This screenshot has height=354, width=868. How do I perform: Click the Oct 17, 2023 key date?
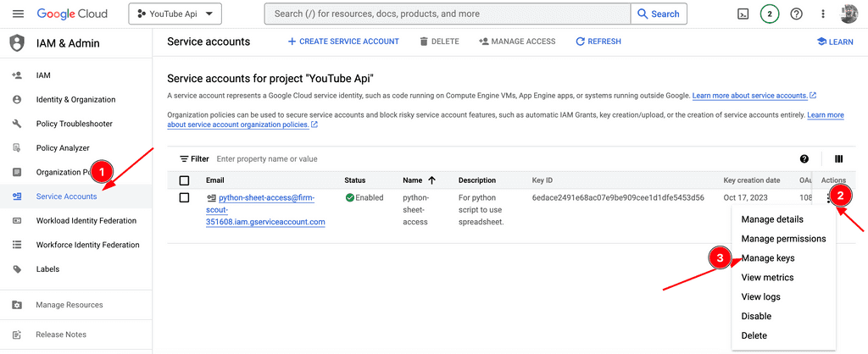click(745, 197)
